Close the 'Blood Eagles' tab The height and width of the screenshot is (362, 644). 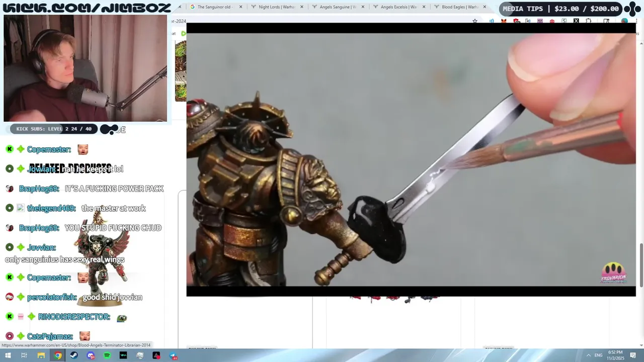(485, 7)
